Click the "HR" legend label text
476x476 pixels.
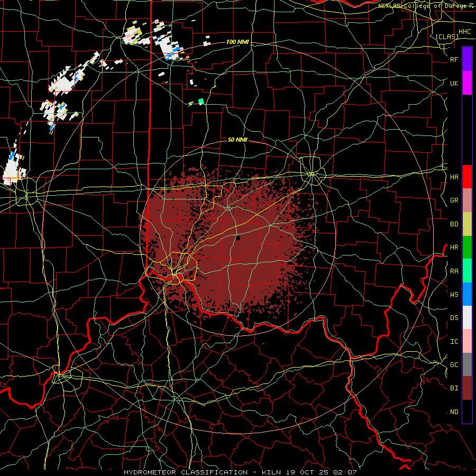tap(454, 248)
